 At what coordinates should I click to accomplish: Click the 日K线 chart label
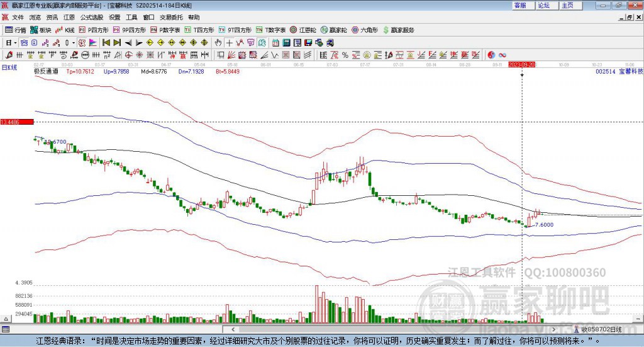click(x=9, y=67)
